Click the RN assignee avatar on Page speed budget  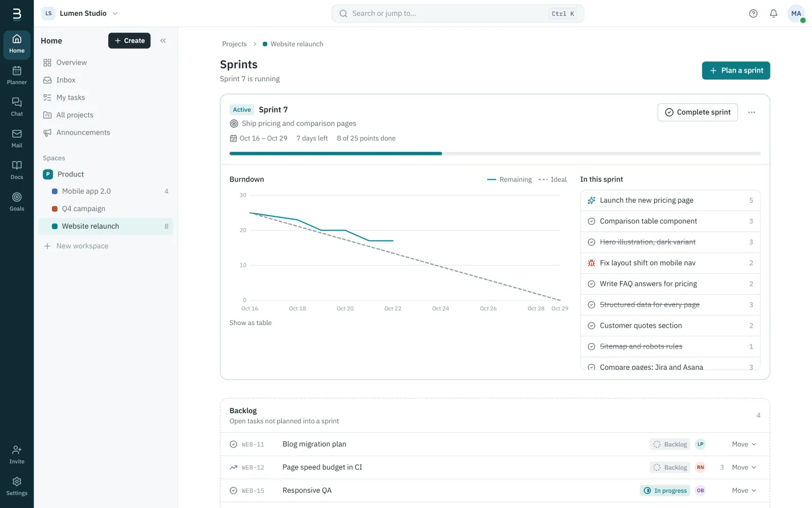tap(700, 467)
